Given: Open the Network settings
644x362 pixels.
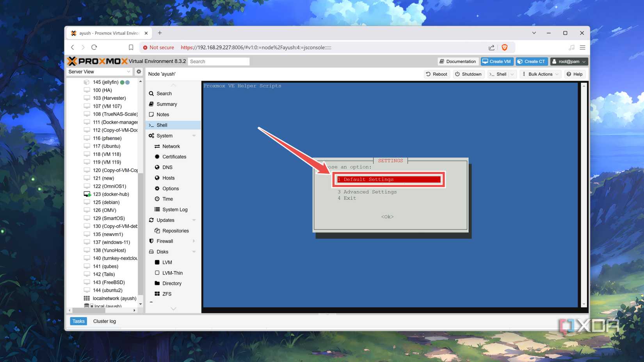Looking at the screenshot, I should coord(171,146).
